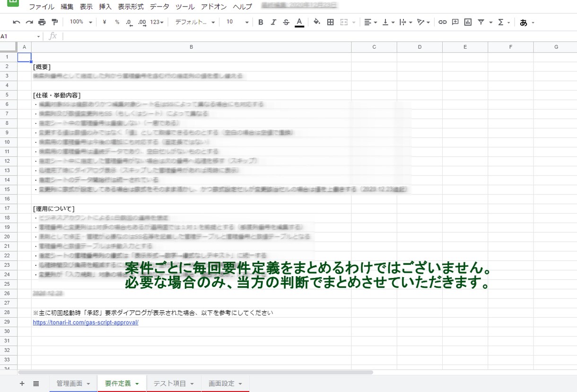Open the 挿入 menu

pyautogui.click(x=105, y=7)
